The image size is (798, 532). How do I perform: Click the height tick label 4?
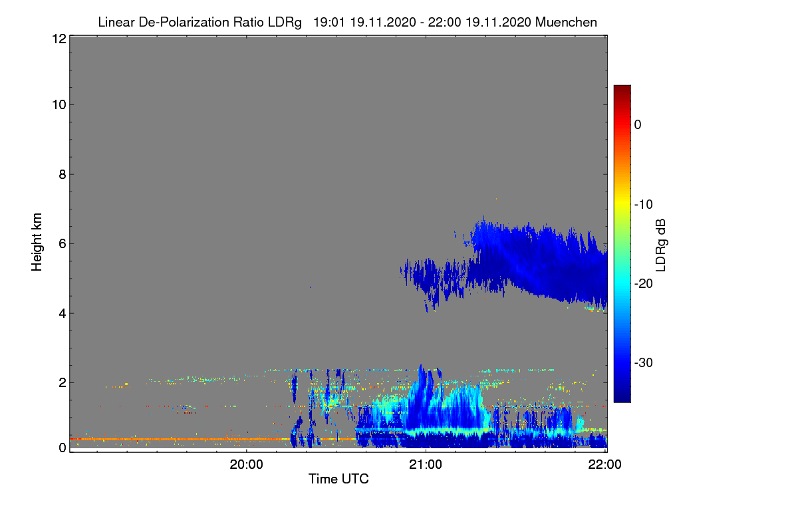pyautogui.click(x=61, y=313)
